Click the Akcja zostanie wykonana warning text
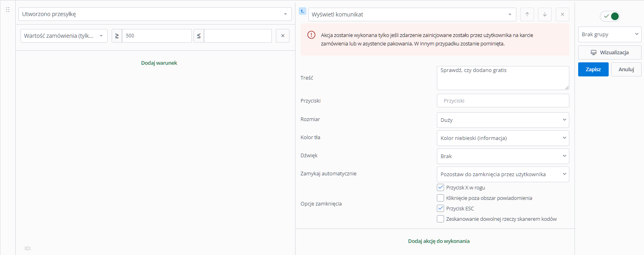Image resolution: width=644 pixels, height=255 pixels. click(x=427, y=39)
